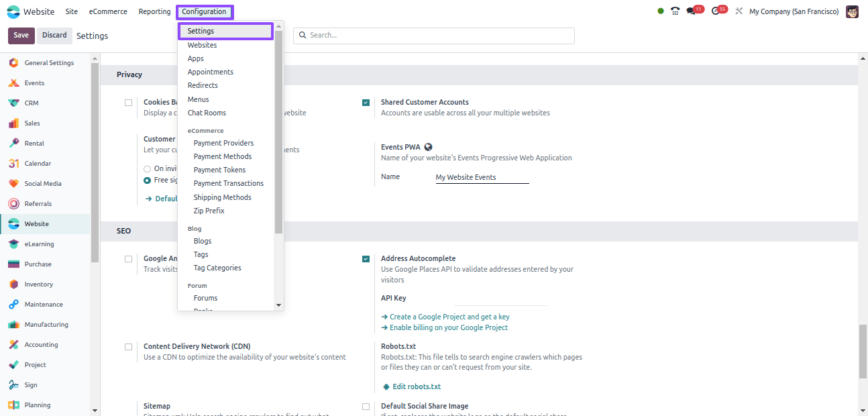Image resolution: width=868 pixels, height=416 pixels.
Task: Select the Accounting app icon
Action: 13,345
